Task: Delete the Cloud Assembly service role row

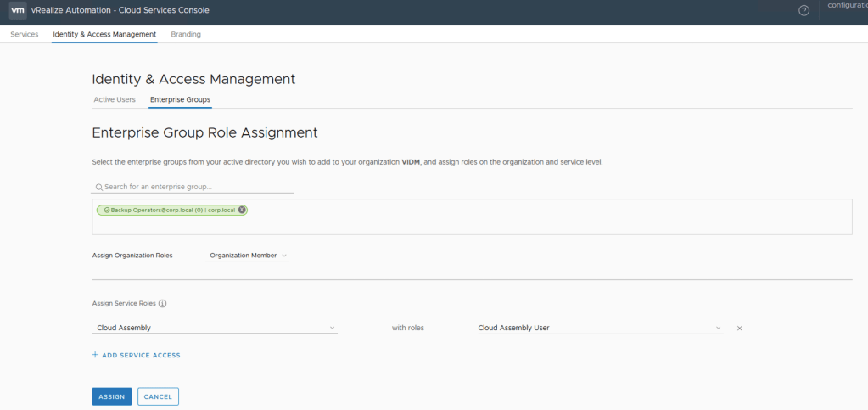Action: 739,328
